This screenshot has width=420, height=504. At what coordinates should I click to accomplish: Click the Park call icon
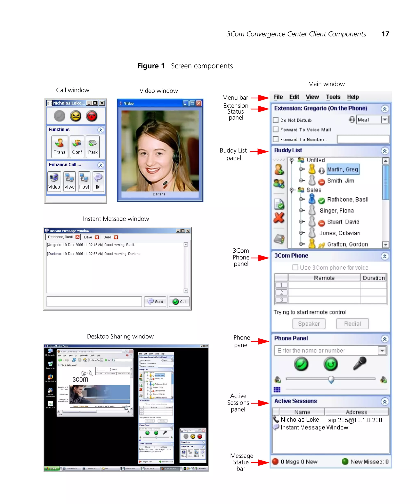tap(93, 147)
